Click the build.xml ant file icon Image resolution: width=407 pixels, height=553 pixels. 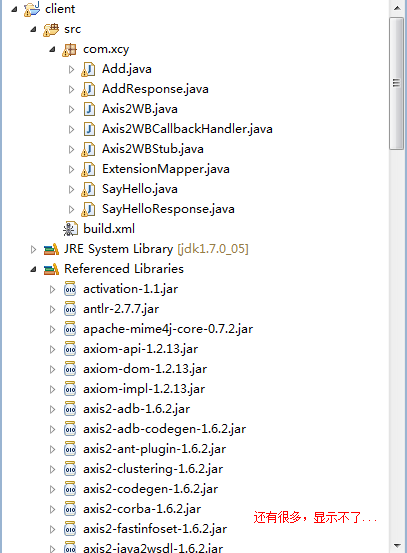click(70, 229)
